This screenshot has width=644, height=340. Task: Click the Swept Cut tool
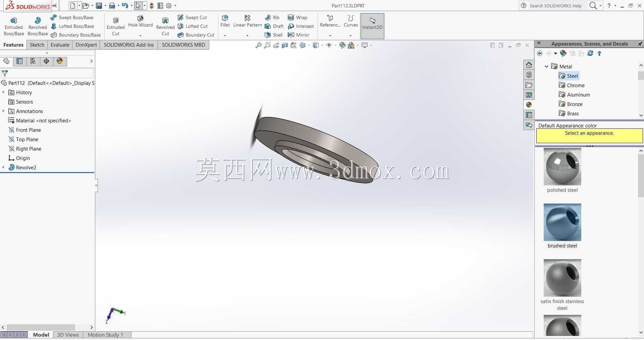pyautogui.click(x=192, y=17)
